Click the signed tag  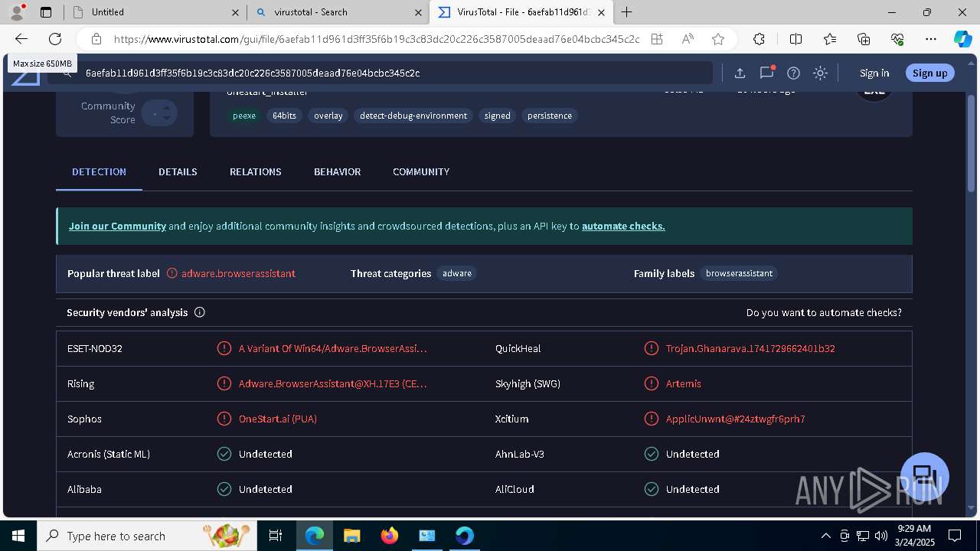point(497,116)
